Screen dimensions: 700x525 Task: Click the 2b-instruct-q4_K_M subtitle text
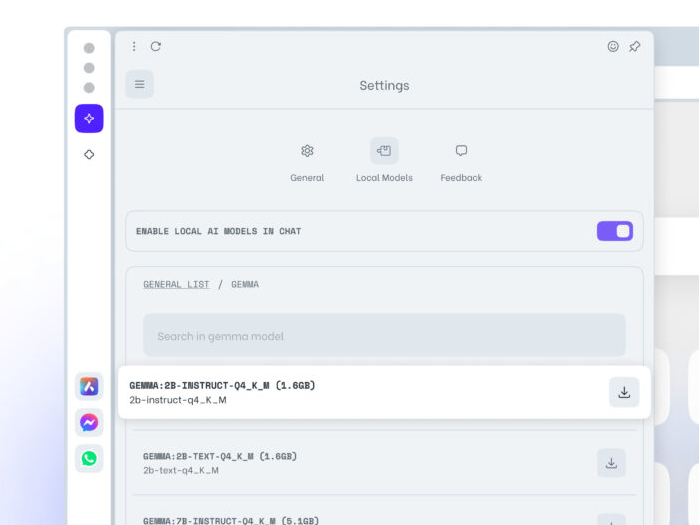point(178,400)
